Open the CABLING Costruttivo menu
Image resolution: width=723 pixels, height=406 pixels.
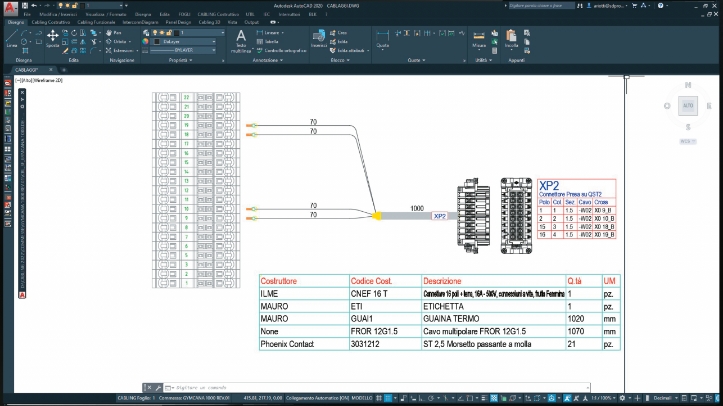[218, 14]
